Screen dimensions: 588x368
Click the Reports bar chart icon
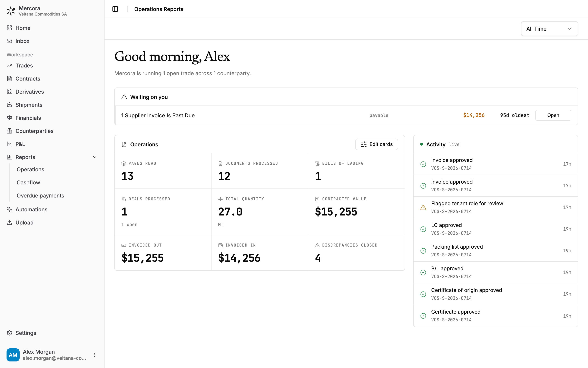click(9, 157)
